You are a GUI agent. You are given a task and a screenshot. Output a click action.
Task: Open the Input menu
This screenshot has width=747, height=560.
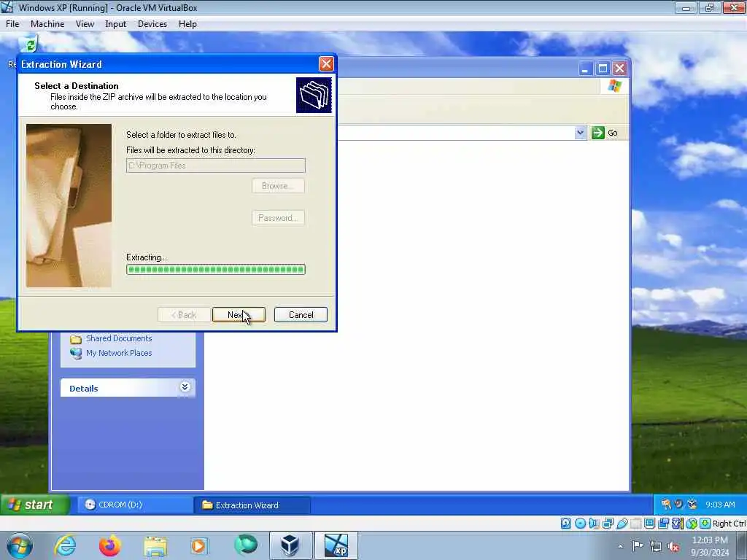[116, 24]
